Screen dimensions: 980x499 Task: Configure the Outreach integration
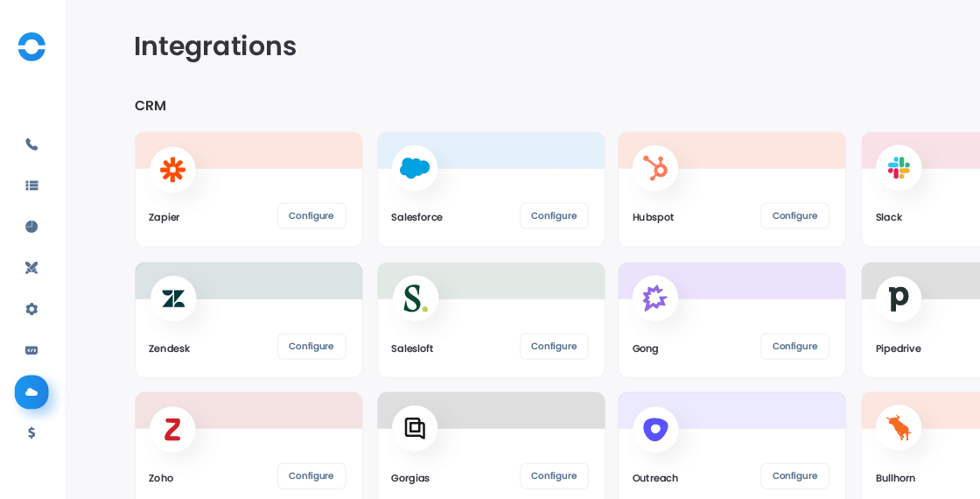(795, 476)
